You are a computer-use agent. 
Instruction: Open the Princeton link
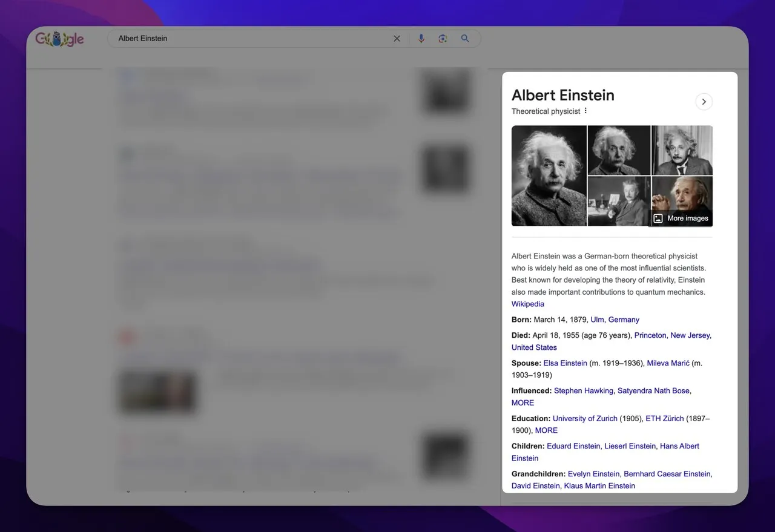pyautogui.click(x=650, y=335)
